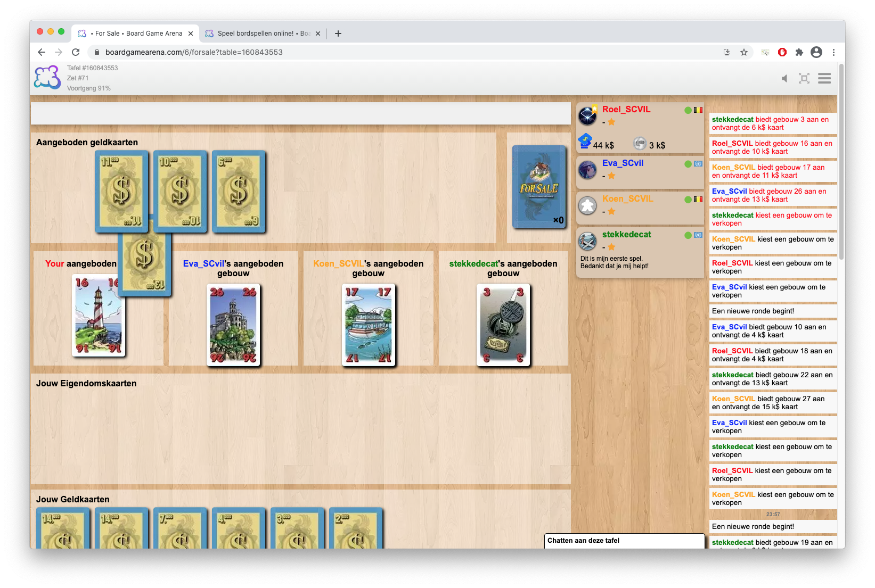Click the Board Game Arena logo
Screen dimensions: 875x588
tap(48, 78)
